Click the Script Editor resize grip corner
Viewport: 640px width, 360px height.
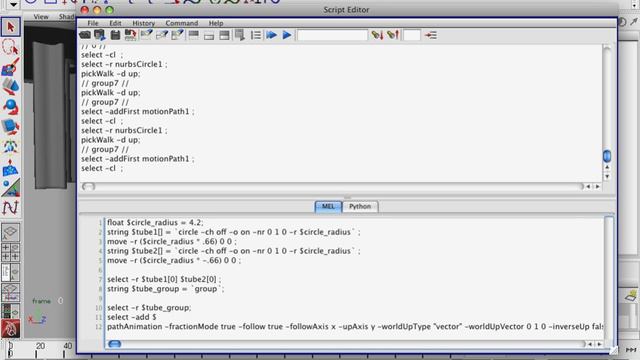612,350
